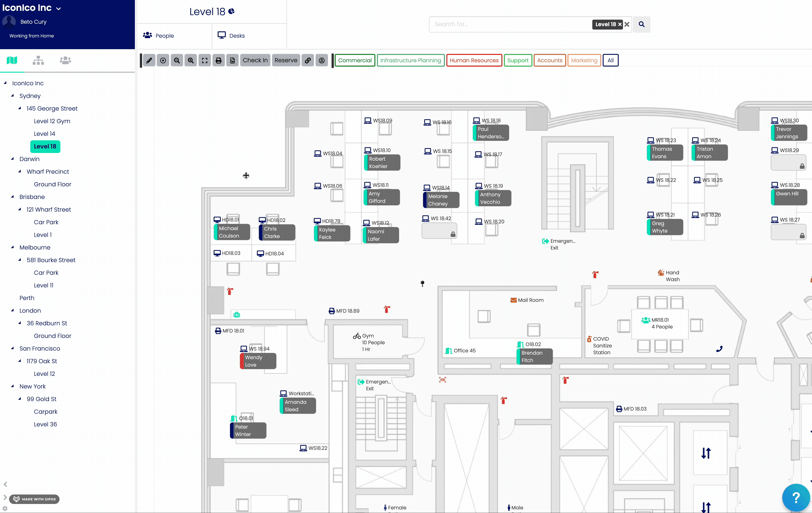The width and height of the screenshot is (812, 513).
Task: Collapse the Brisbane tree node
Action: tap(12, 196)
